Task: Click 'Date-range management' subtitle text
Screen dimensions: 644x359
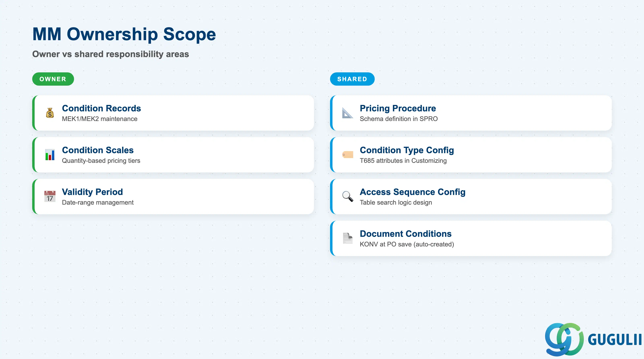Action: pyautogui.click(x=98, y=202)
